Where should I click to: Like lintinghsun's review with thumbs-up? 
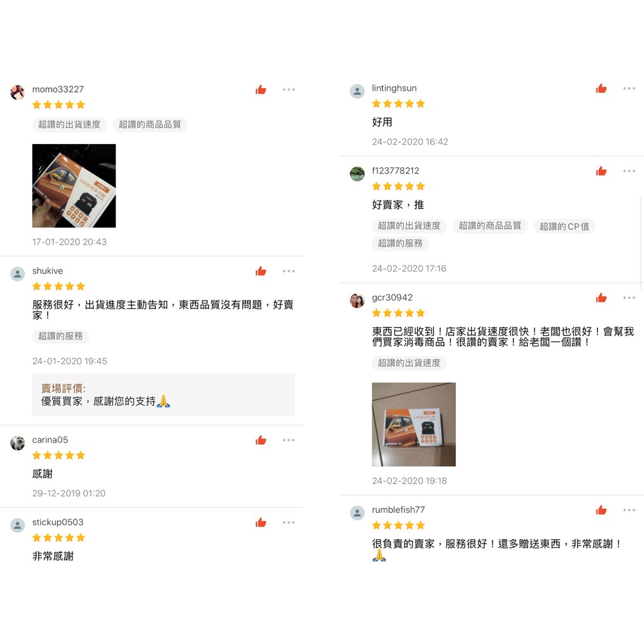(x=601, y=88)
